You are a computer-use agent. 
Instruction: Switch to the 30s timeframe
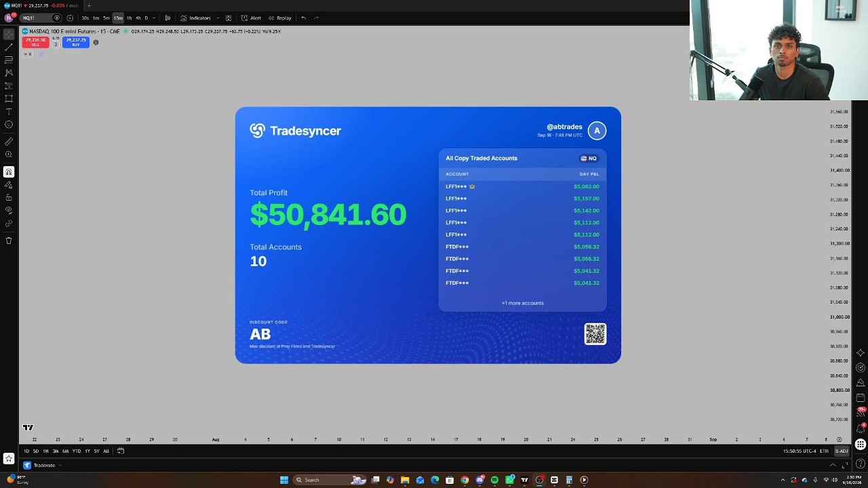click(85, 18)
